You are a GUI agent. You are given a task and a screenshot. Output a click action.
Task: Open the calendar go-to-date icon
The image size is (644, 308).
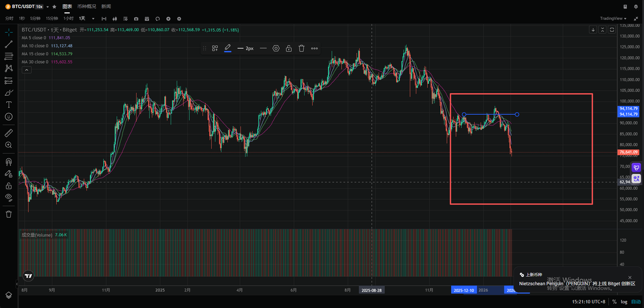(x=147, y=18)
